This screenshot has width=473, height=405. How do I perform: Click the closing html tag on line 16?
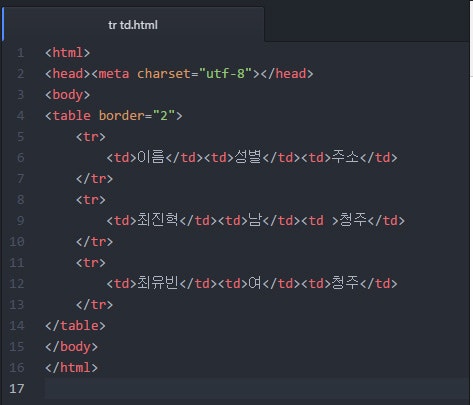(x=71, y=368)
